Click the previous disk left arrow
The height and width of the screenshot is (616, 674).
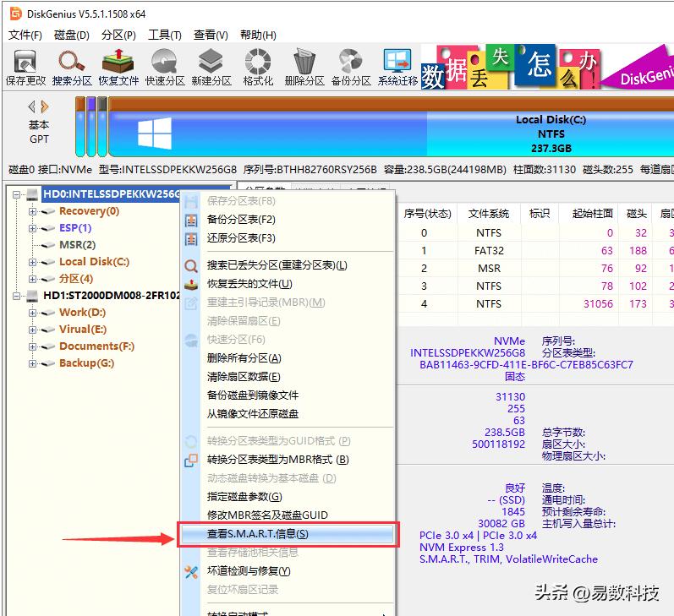32,106
